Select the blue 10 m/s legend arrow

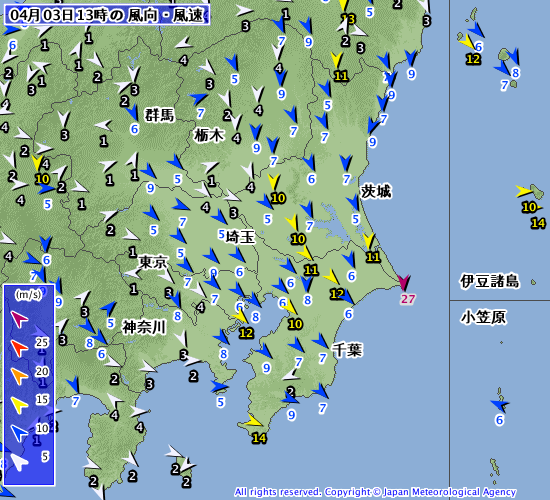[19, 433]
